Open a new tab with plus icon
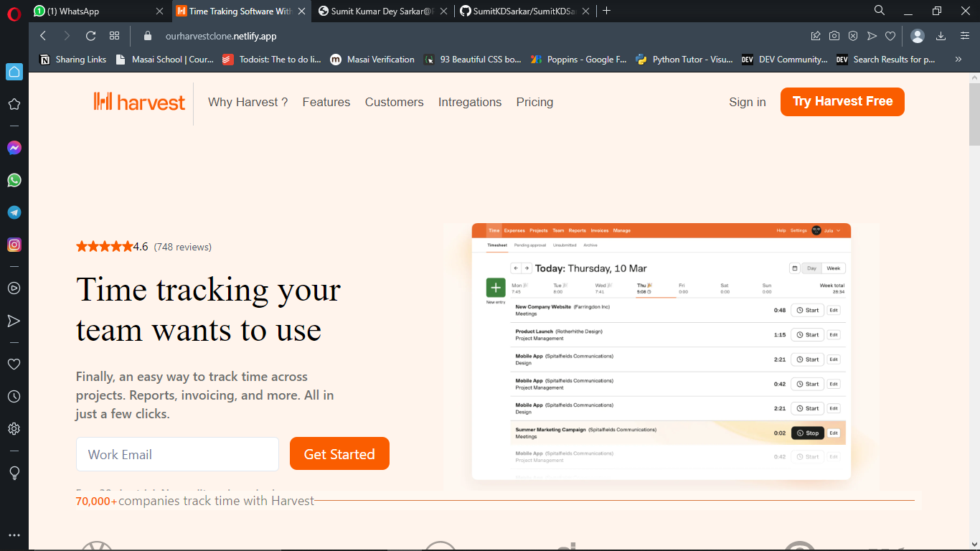The image size is (980, 551). pyautogui.click(x=607, y=11)
